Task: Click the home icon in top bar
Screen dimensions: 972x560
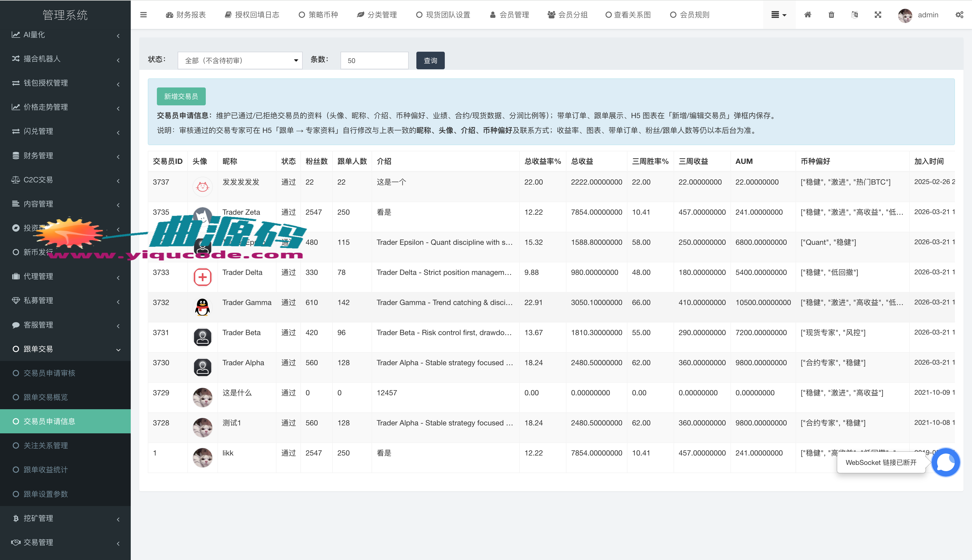Action: pyautogui.click(x=808, y=14)
